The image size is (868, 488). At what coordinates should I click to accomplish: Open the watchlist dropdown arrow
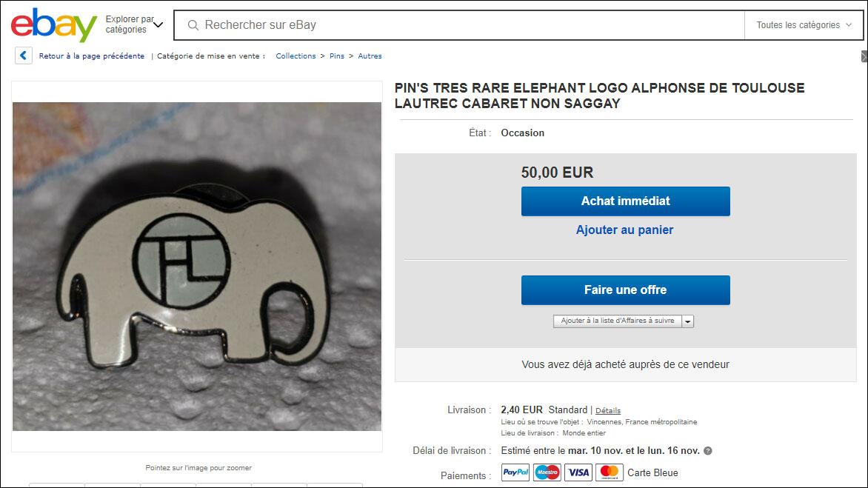pos(687,321)
